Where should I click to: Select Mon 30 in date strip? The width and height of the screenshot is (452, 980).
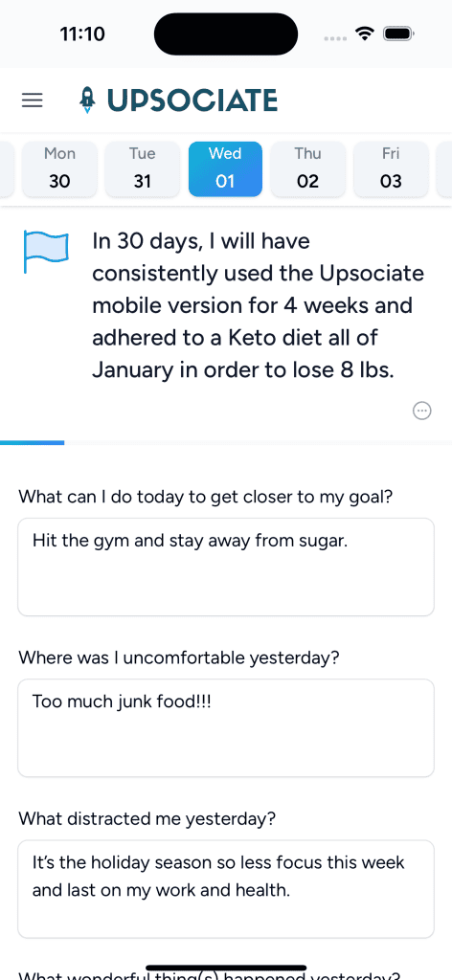pyautogui.click(x=60, y=168)
